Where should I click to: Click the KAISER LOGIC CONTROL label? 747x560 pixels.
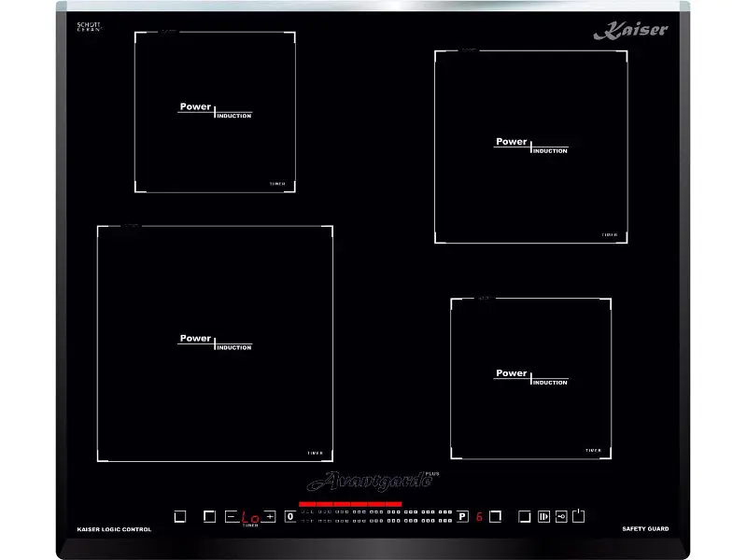tap(114, 529)
